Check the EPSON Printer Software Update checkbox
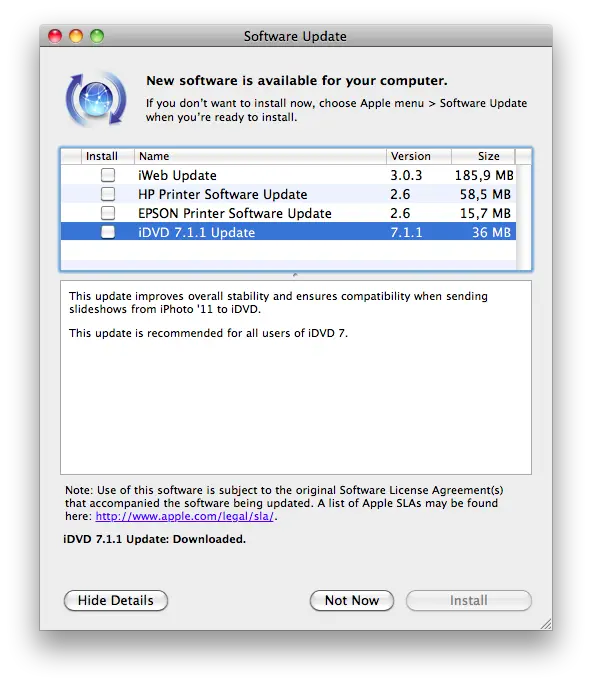Viewport: 592px width, 685px height. (x=108, y=213)
